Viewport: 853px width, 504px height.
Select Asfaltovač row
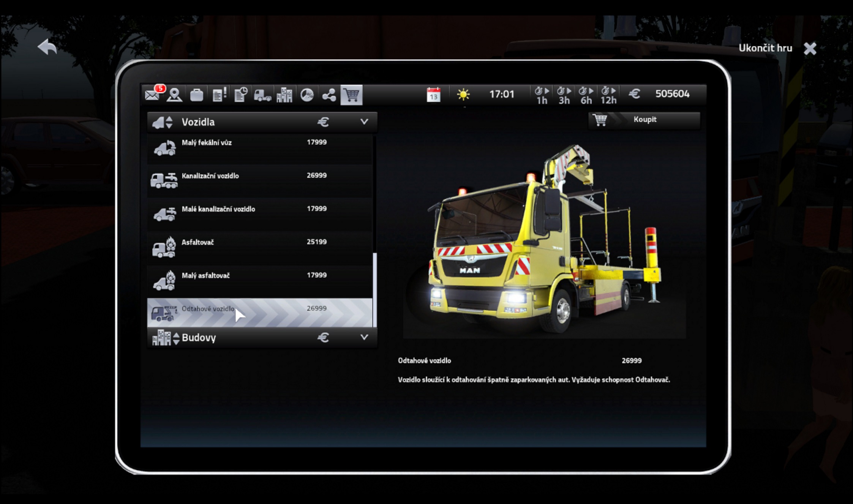(260, 248)
